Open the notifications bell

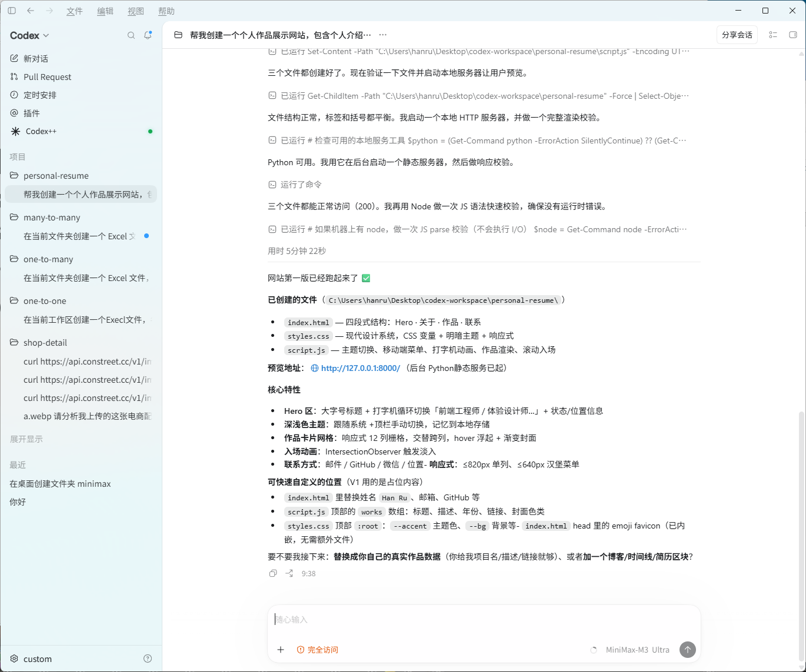pyautogui.click(x=148, y=35)
